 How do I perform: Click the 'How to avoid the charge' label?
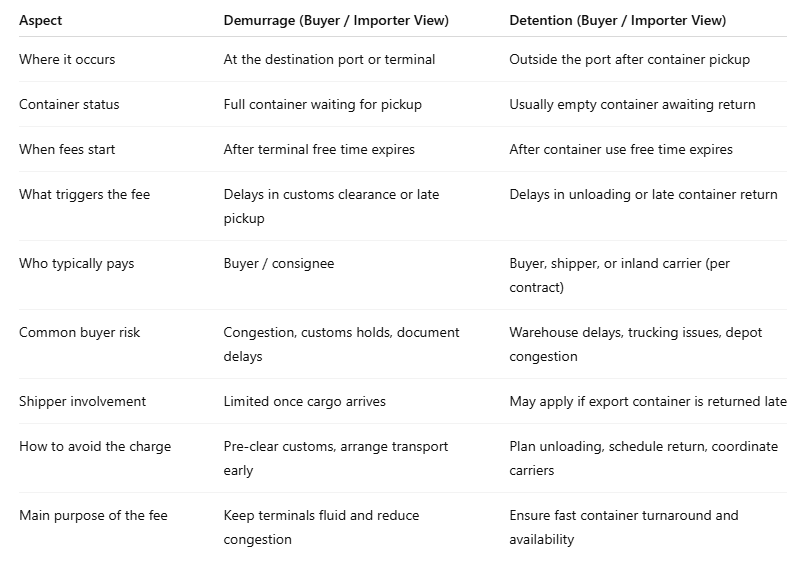pos(95,446)
